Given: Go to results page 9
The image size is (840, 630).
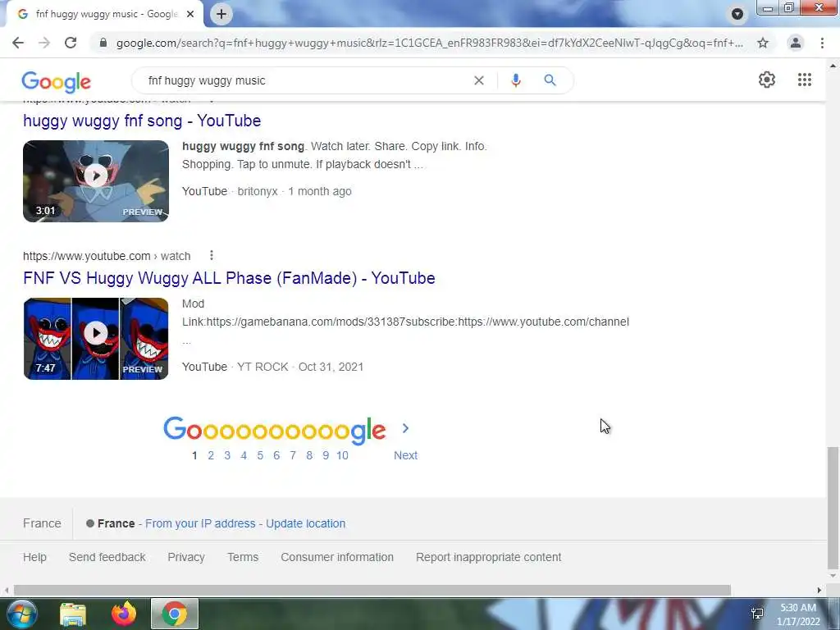Looking at the screenshot, I should coord(326,455).
